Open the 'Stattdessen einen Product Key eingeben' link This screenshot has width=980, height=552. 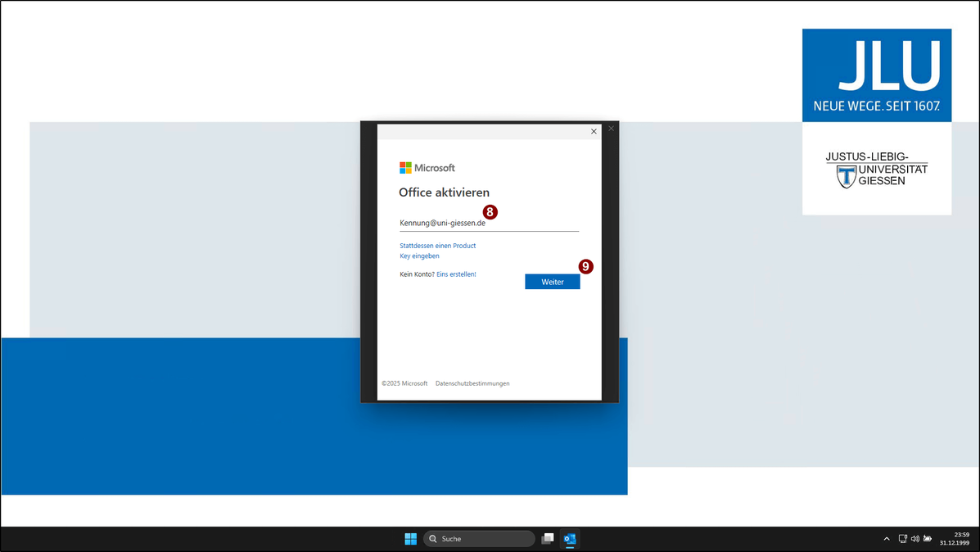pyautogui.click(x=437, y=251)
